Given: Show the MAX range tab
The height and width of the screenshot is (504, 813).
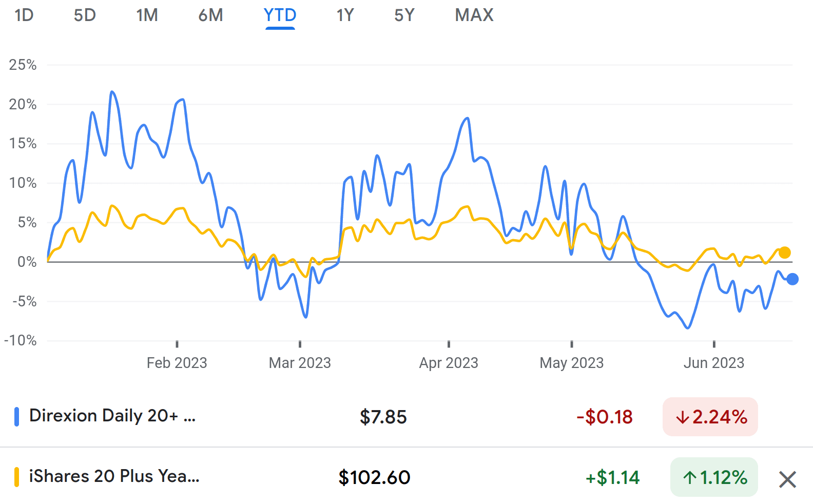Looking at the screenshot, I should click(474, 15).
